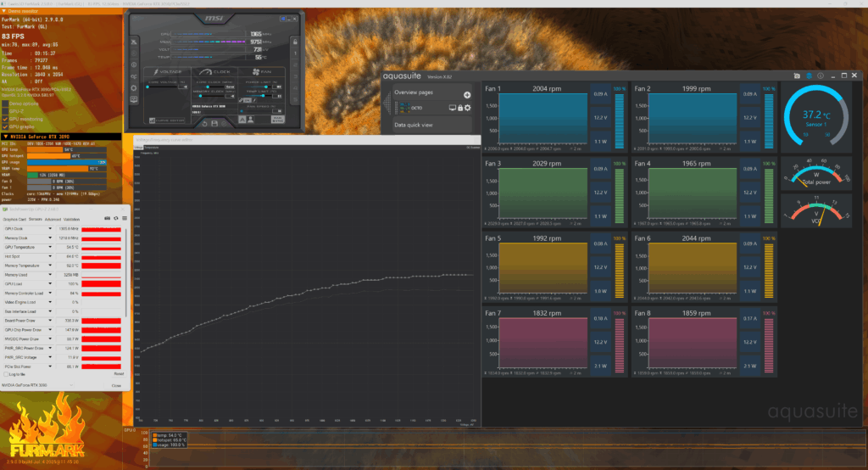The height and width of the screenshot is (470, 868).
Task: Switch to GPU-Z Graphics Card tab
Action: (14, 220)
